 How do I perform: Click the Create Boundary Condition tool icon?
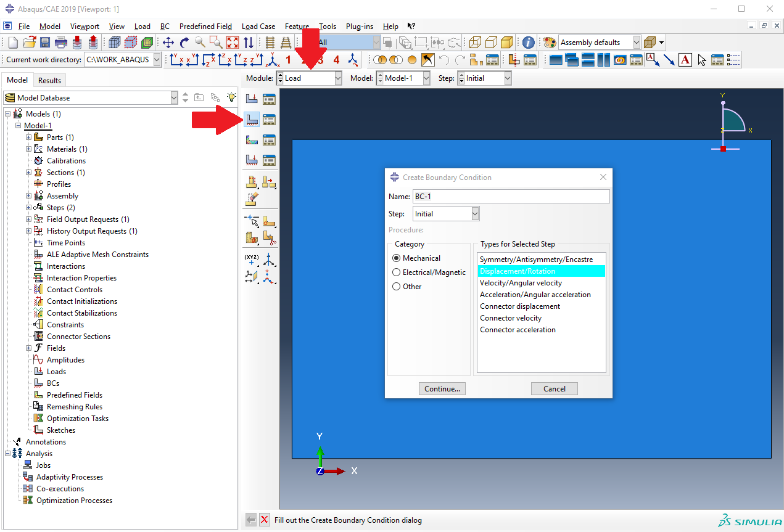(252, 119)
